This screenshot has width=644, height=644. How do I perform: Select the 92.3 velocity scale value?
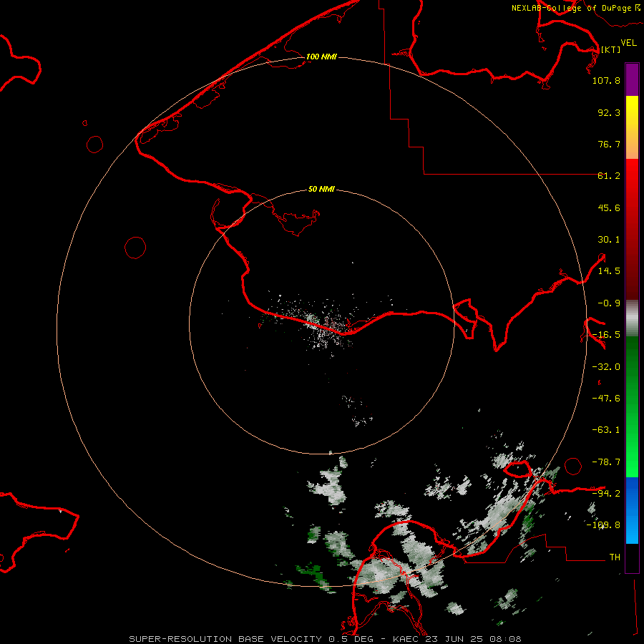[x=609, y=112]
